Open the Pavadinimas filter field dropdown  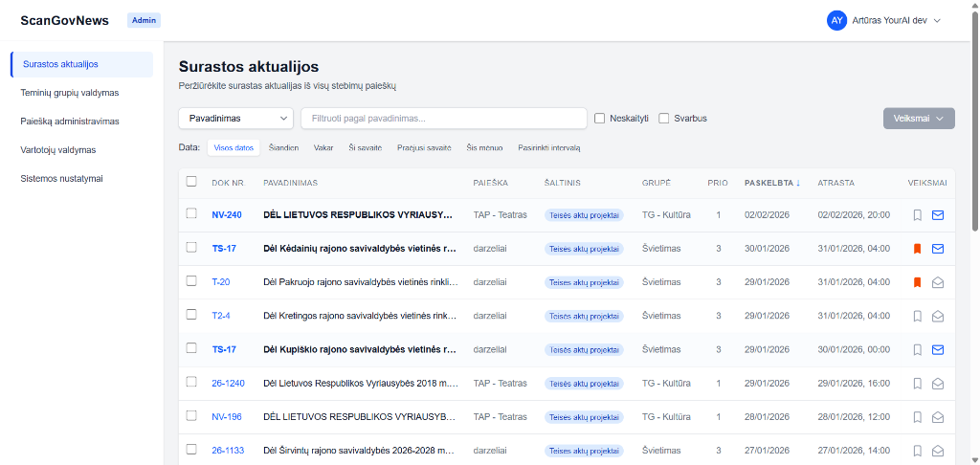[236, 118]
